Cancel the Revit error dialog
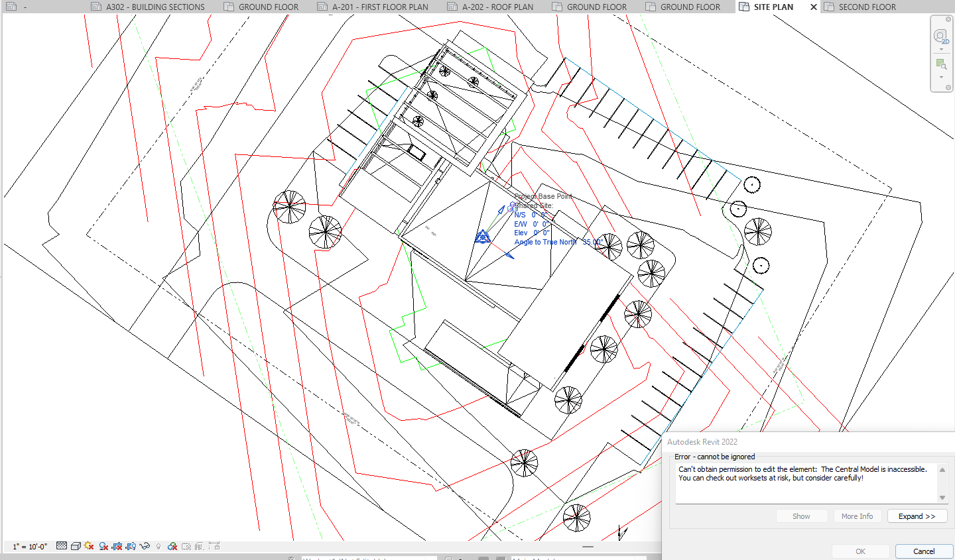 pos(924,551)
